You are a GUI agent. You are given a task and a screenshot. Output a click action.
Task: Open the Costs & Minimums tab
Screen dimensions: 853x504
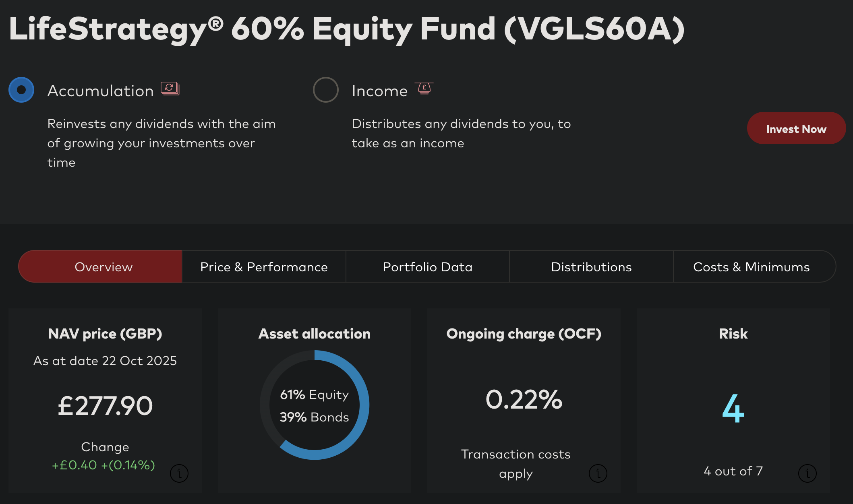coord(751,266)
